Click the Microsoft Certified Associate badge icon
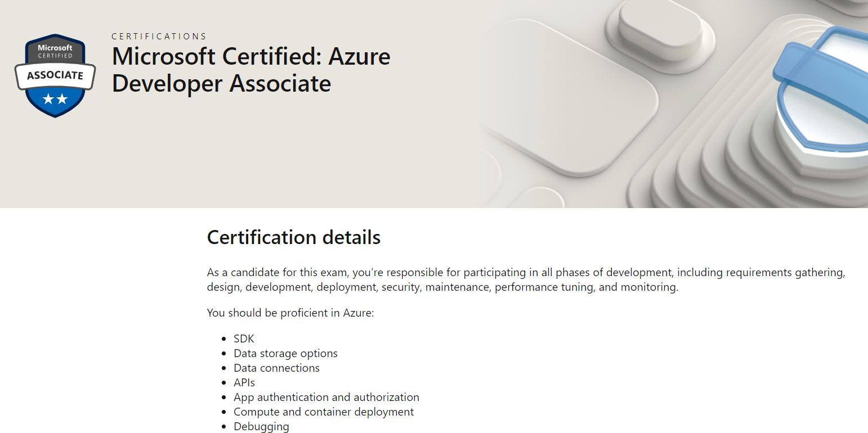The image size is (868, 433). pyautogui.click(x=55, y=76)
